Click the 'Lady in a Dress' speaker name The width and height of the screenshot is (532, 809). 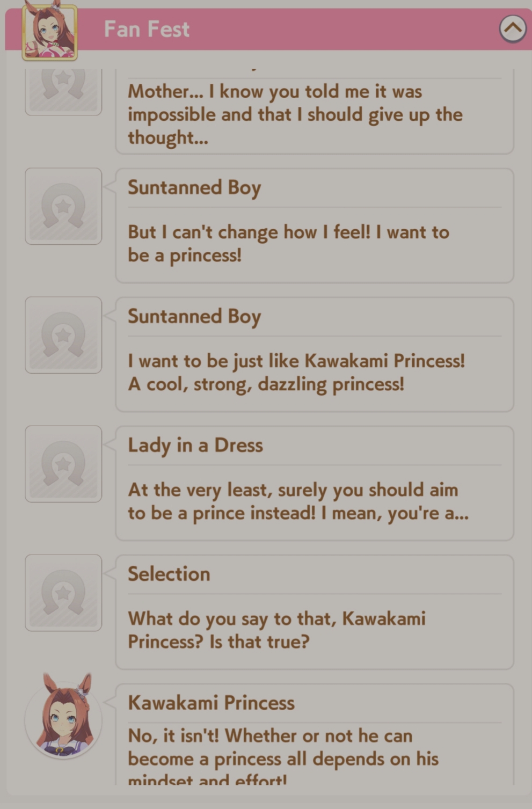coord(195,445)
